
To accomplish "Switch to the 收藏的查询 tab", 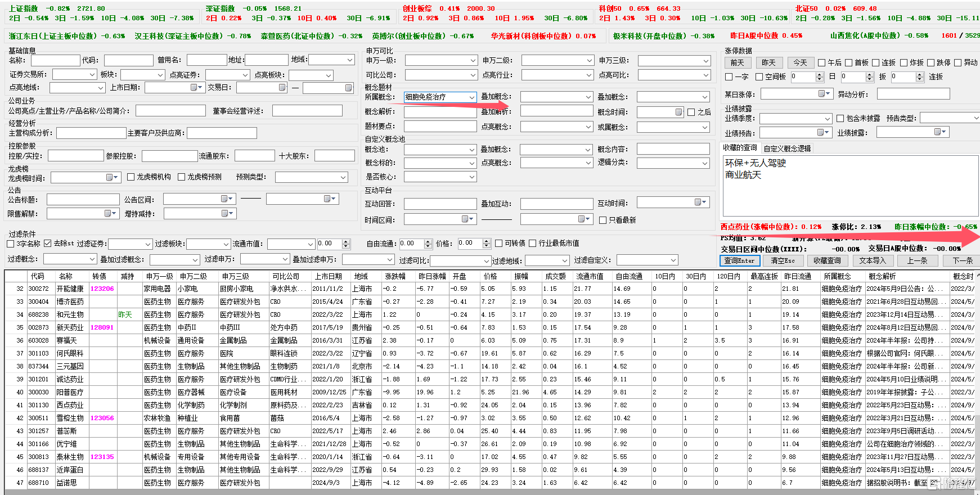I will click(740, 148).
